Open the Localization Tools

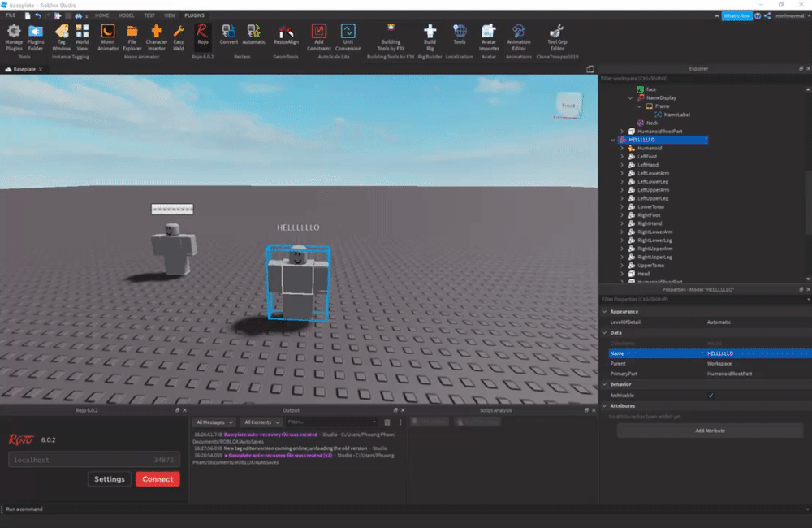click(460, 34)
